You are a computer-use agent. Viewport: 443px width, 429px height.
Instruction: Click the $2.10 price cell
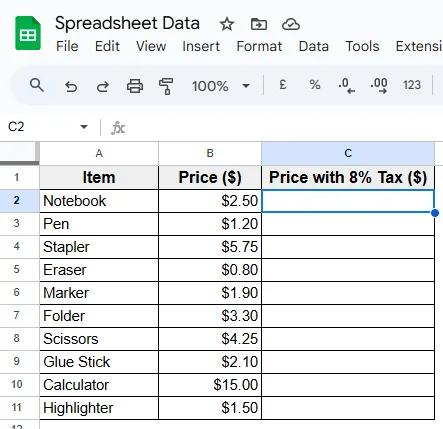point(210,362)
